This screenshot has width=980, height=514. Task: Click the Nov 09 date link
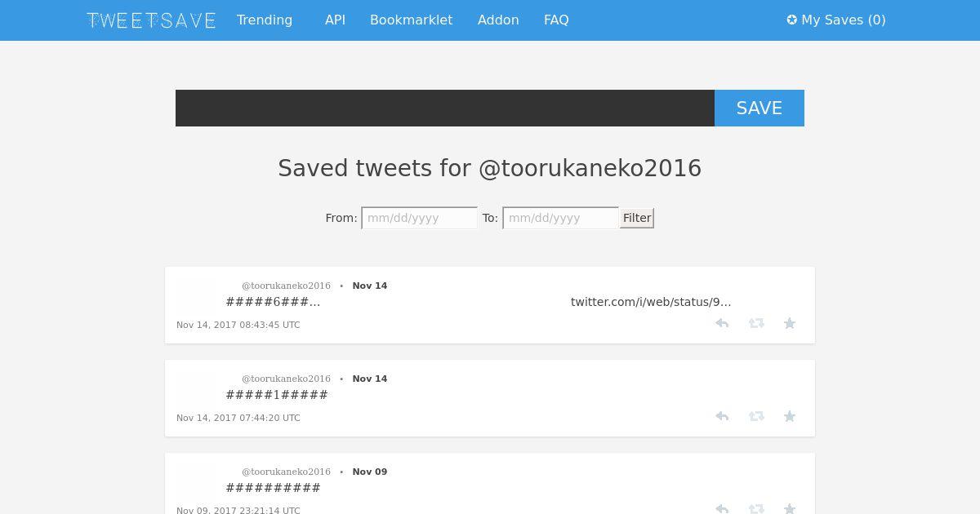pos(370,472)
